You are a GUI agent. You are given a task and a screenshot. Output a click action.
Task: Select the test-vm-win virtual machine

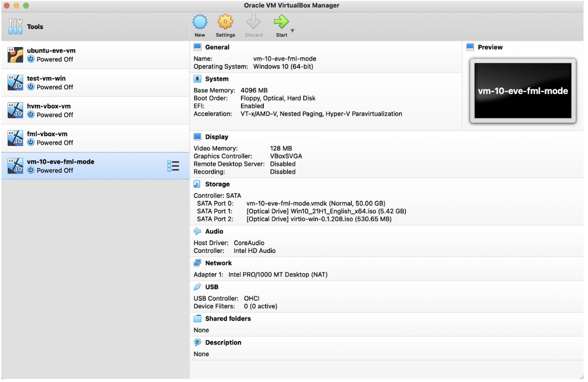tap(67, 82)
